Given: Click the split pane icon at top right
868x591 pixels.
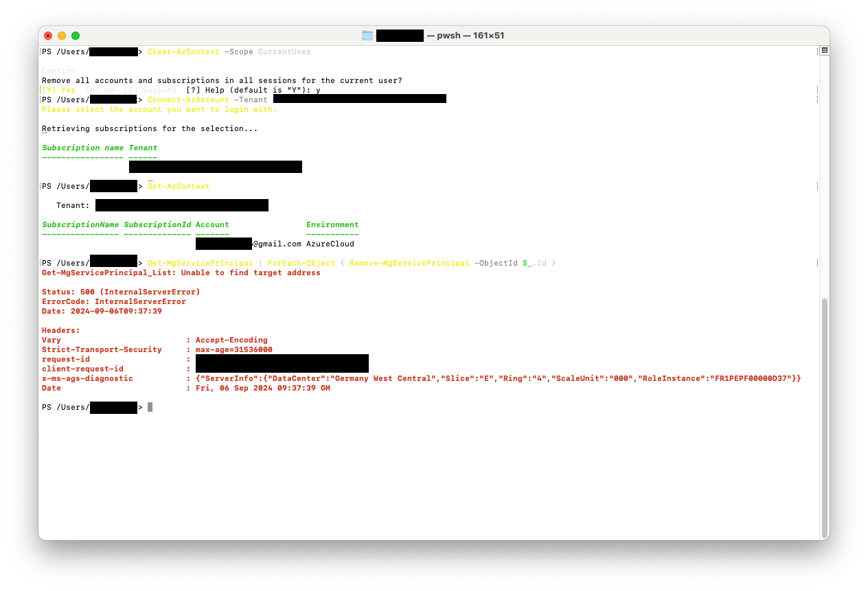Looking at the screenshot, I should [x=825, y=51].
